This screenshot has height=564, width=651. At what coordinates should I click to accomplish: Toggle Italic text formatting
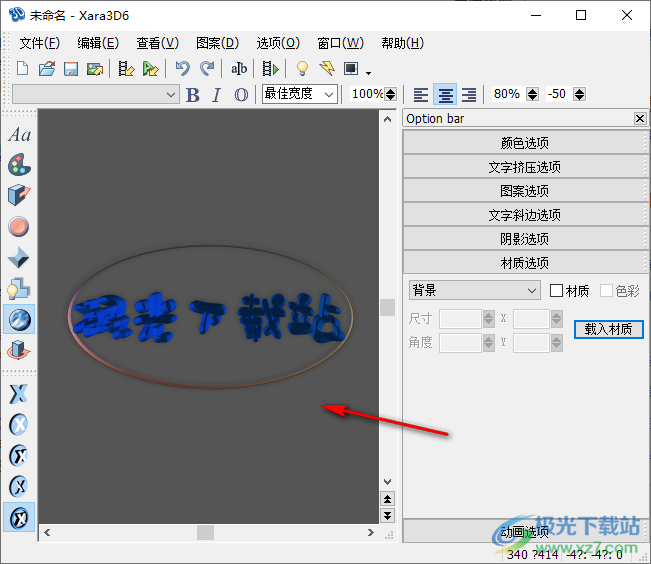(216, 95)
